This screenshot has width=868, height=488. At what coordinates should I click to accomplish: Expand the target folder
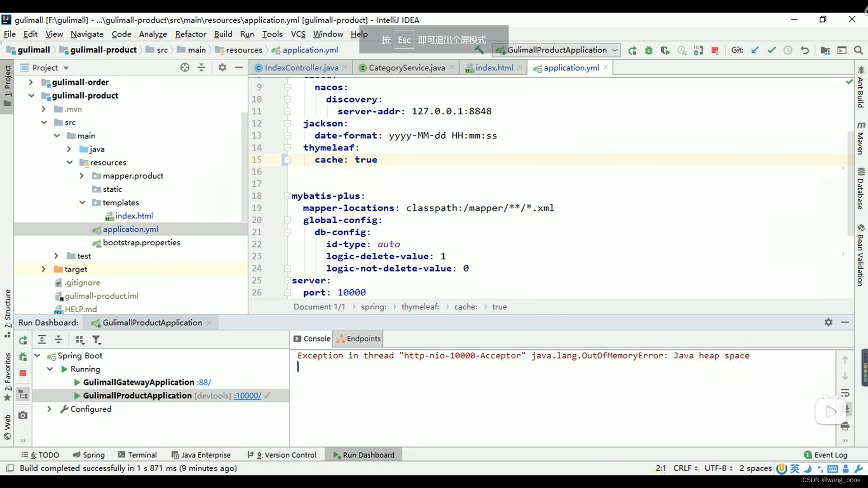(43, 269)
